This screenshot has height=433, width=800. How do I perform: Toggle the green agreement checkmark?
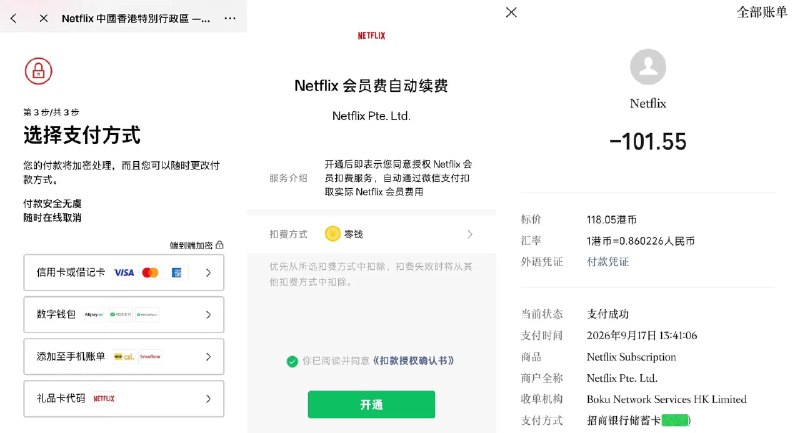[x=292, y=362]
